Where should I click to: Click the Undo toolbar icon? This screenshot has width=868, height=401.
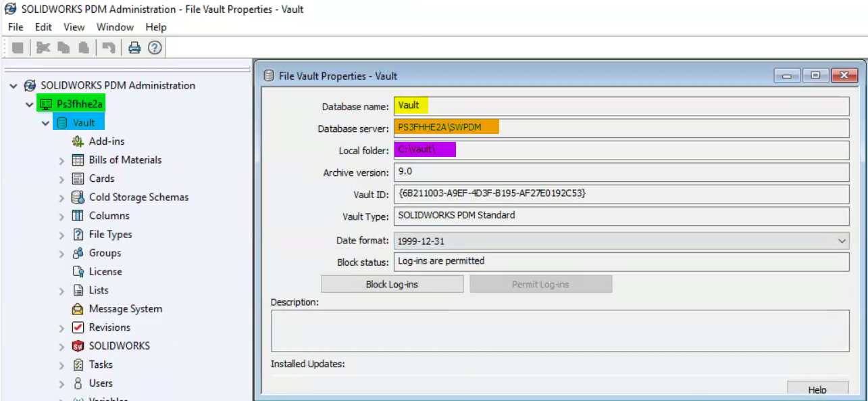[108, 48]
